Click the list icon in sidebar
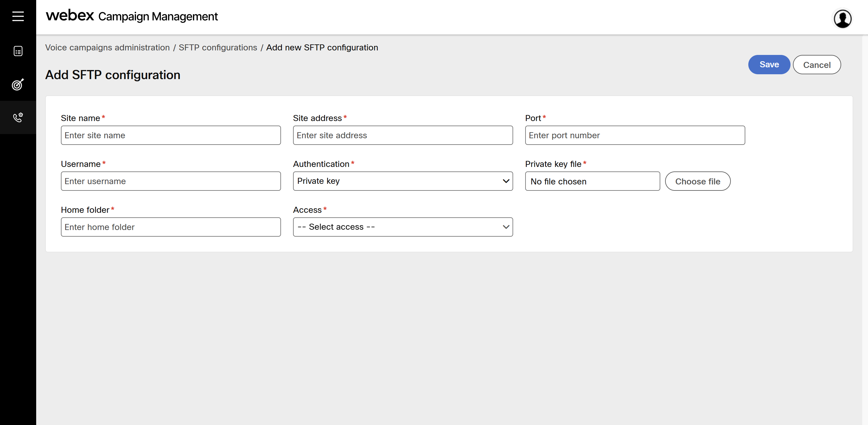This screenshot has height=425, width=868. click(18, 51)
